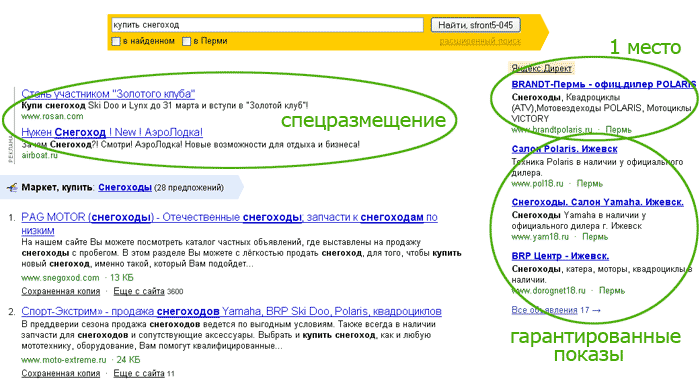
Task: Click 'Пермь' region next to www.yam18.ru
Action: pos(595,237)
